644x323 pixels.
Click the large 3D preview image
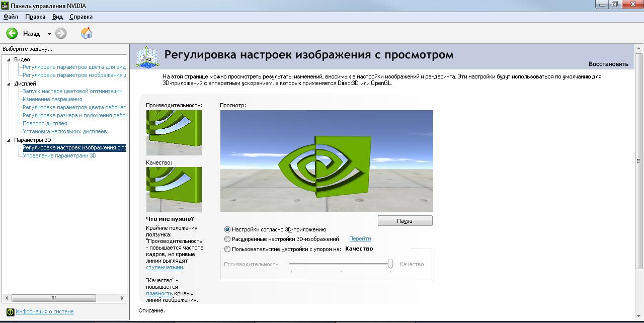(x=327, y=161)
